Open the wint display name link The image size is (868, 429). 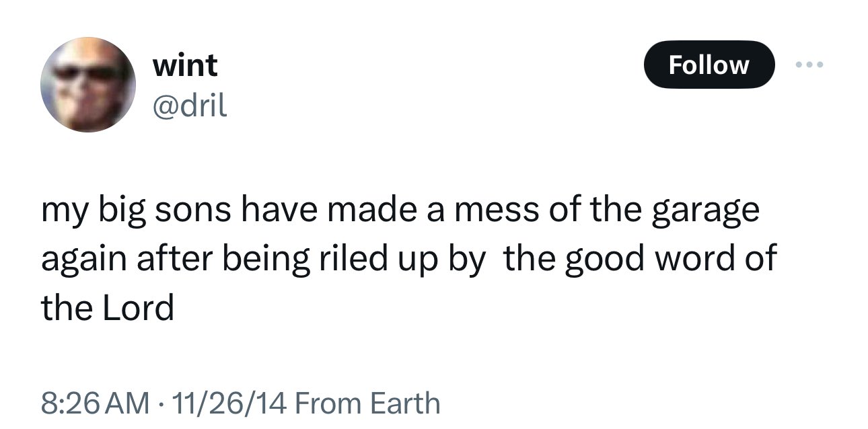[x=185, y=65]
